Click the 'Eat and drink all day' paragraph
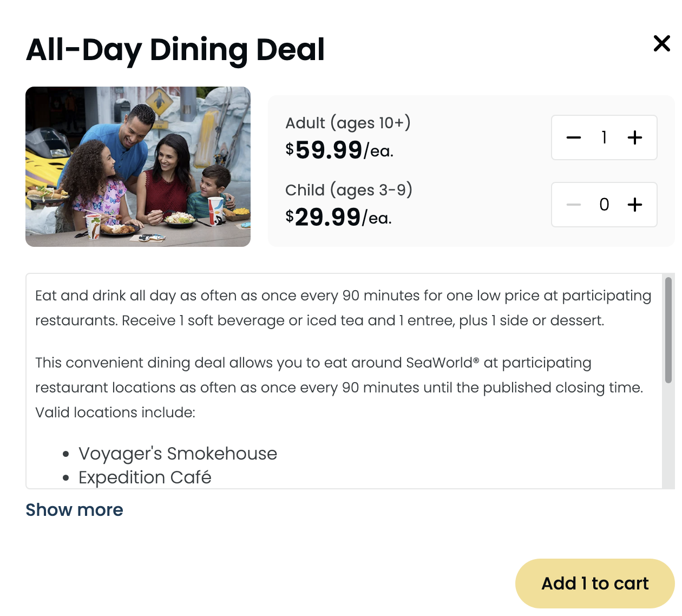 point(343,308)
